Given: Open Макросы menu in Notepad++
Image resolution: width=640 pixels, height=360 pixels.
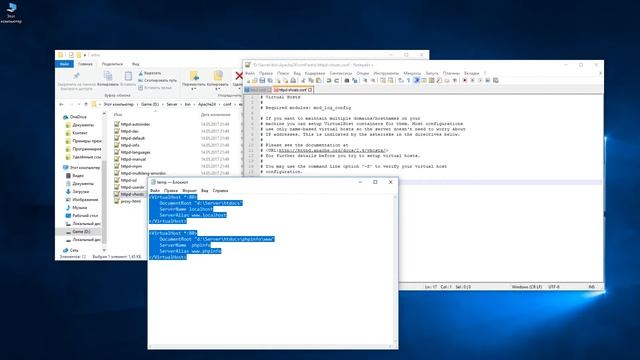Looking at the screenshot, I should pos(412,73).
